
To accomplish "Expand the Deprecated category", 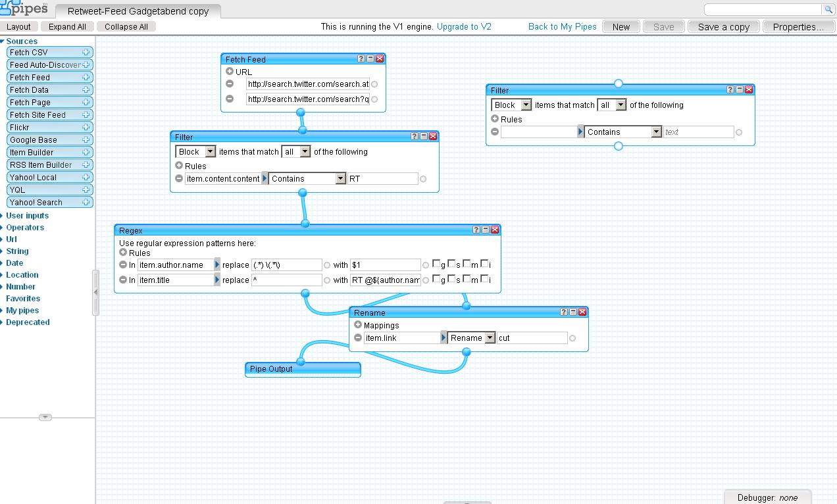I will click(x=28, y=322).
